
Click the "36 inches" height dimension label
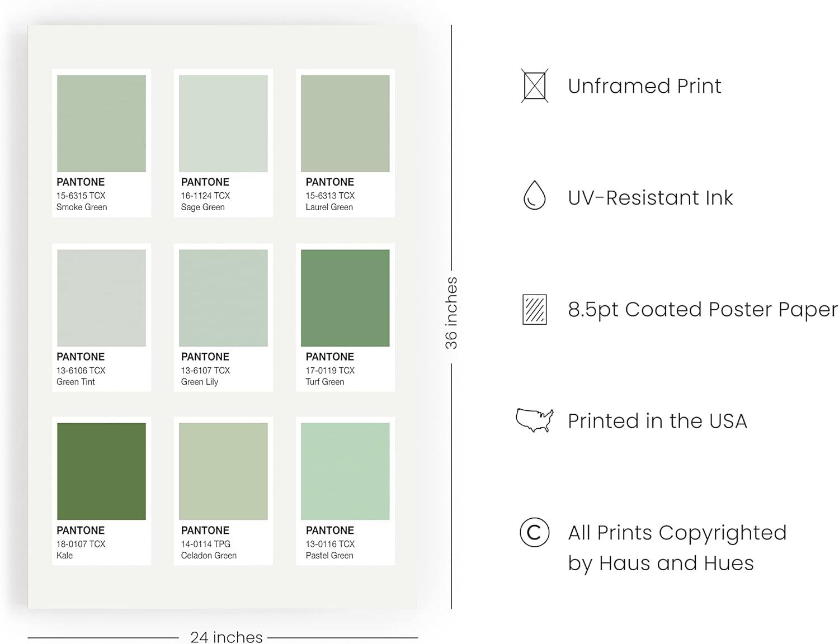(451, 313)
